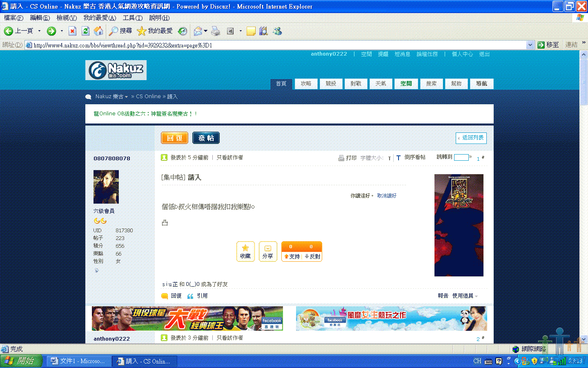Open the Discuss yellow note icon
Viewport: 588px width, 368px height.
click(x=251, y=31)
